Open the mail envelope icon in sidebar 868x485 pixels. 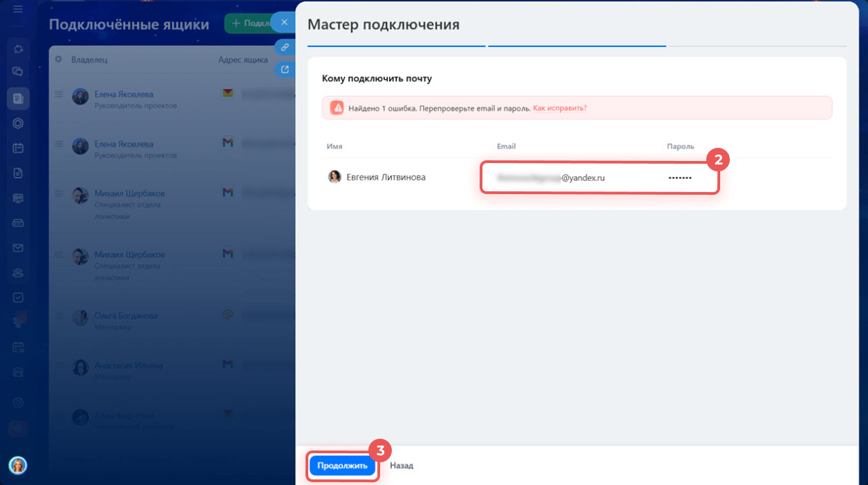tap(18, 247)
